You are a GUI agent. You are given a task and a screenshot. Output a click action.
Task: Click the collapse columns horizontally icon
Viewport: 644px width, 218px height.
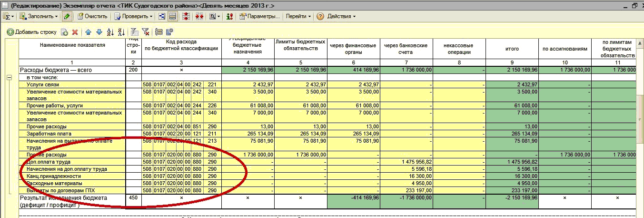coord(198,16)
